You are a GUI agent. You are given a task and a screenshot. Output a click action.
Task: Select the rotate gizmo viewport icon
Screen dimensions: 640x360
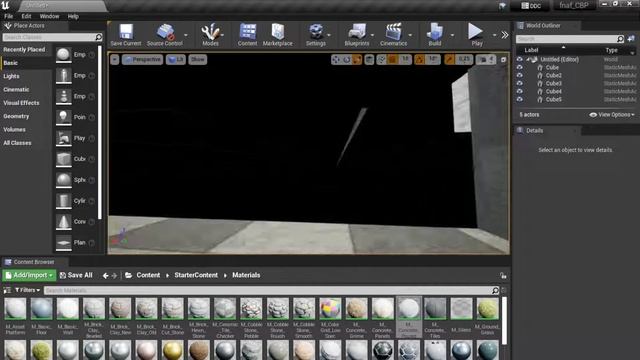(347, 60)
